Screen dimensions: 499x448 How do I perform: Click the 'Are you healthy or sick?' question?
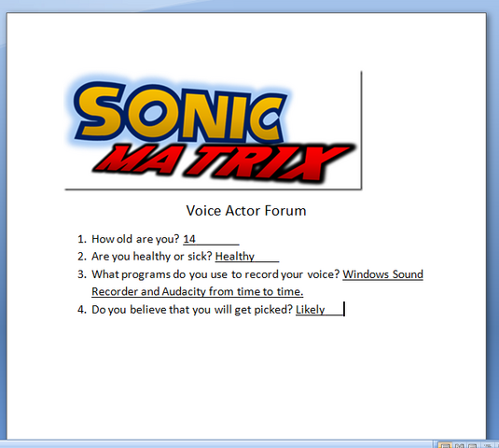(x=152, y=257)
